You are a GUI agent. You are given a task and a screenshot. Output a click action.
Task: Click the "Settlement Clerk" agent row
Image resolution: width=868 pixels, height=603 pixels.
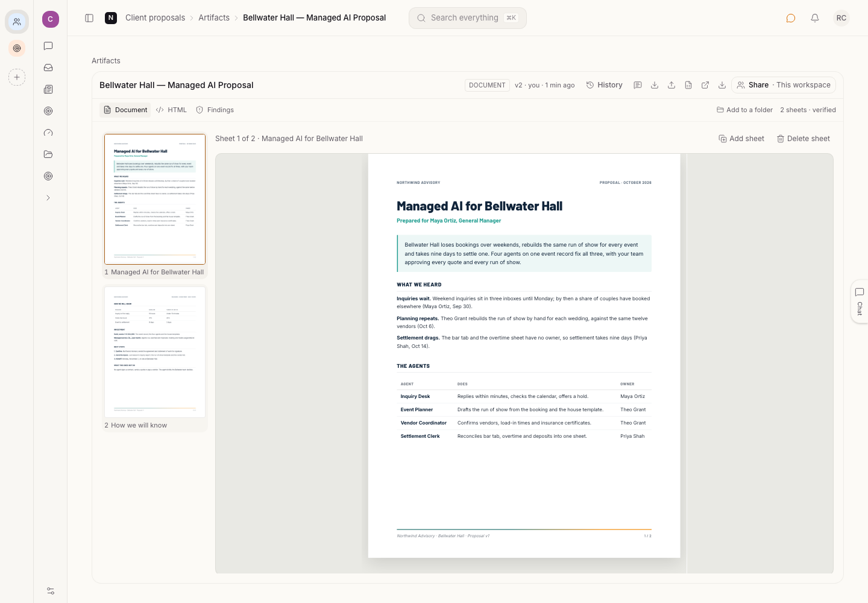click(x=524, y=437)
